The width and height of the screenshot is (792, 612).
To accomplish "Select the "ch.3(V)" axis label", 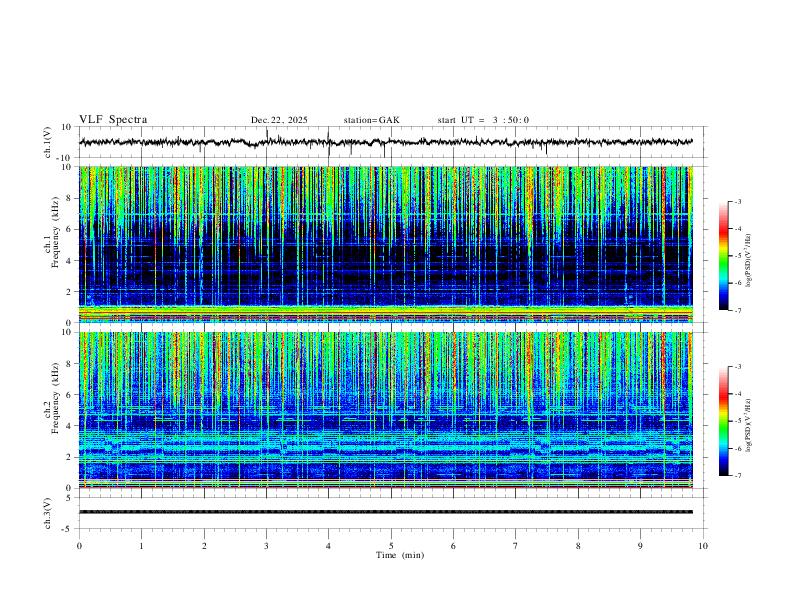I will click(x=48, y=514).
